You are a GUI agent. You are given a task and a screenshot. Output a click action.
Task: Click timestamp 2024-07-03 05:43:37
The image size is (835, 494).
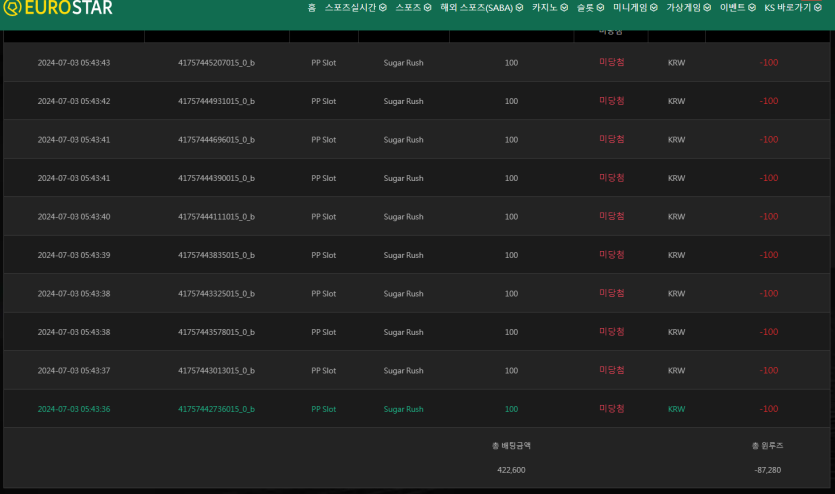click(74, 370)
